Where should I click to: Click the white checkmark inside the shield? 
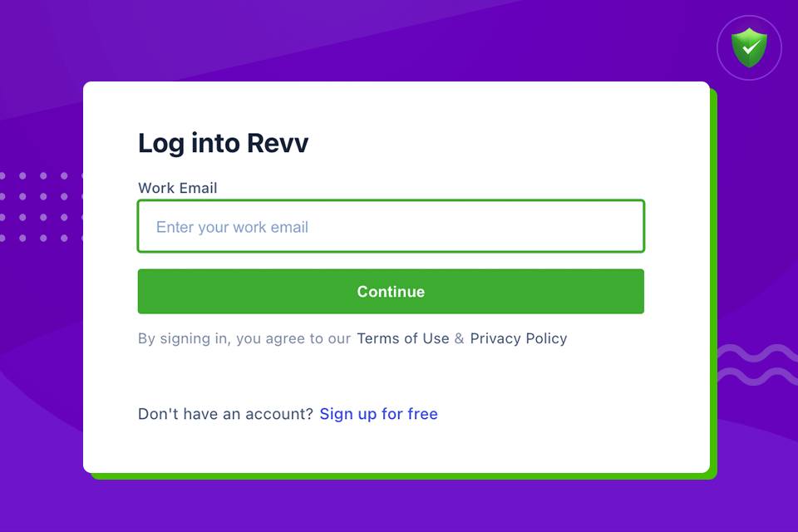point(750,48)
